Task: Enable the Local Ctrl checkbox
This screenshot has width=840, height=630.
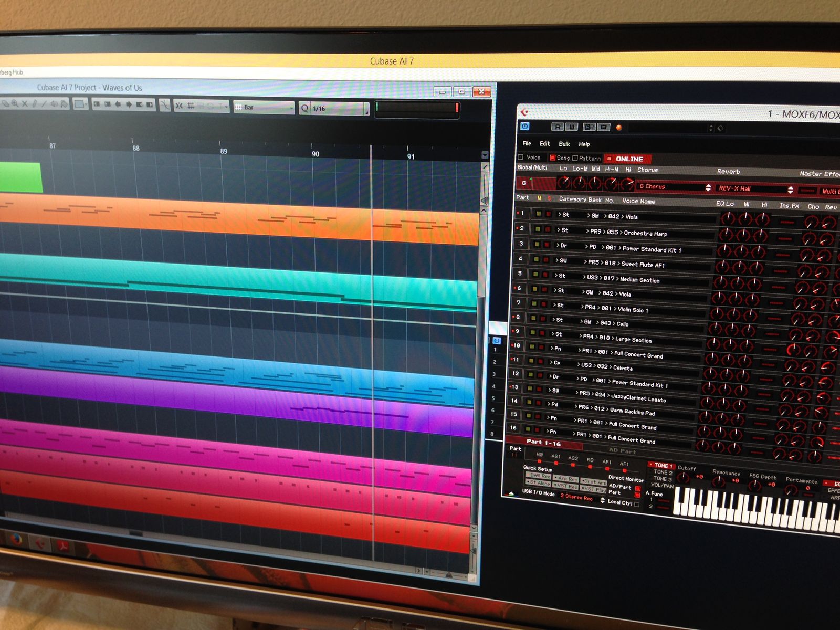Action: 637,504
